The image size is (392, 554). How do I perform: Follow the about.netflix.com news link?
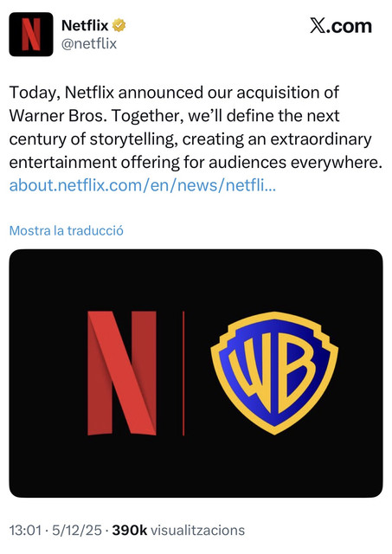click(142, 185)
